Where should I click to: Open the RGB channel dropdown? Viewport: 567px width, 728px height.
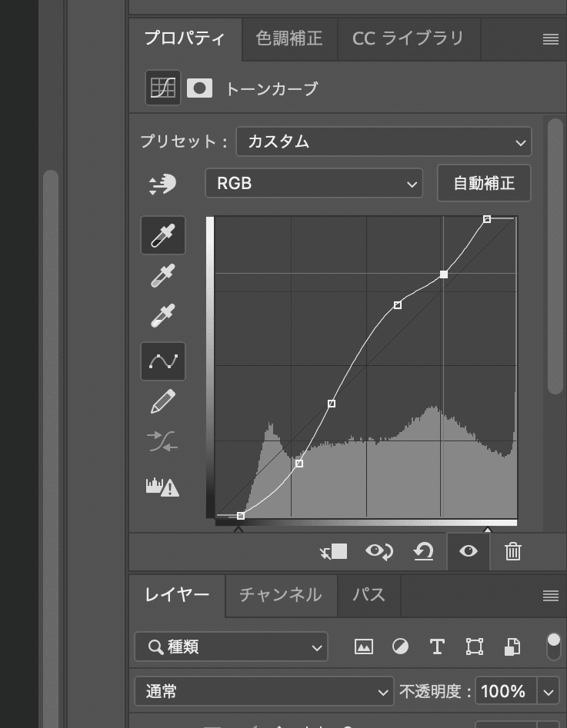click(314, 184)
